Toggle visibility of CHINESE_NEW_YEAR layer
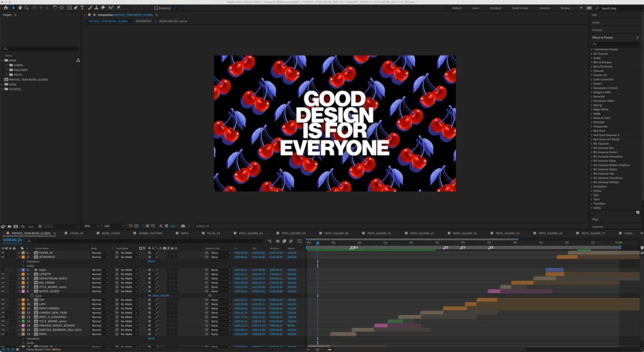This screenshot has width=644, height=352. click(3, 312)
